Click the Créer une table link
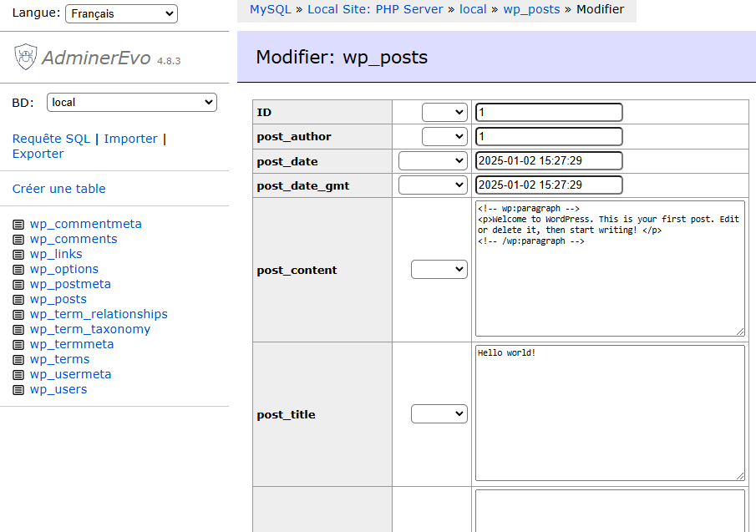The width and height of the screenshot is (756, 532). 59,189
